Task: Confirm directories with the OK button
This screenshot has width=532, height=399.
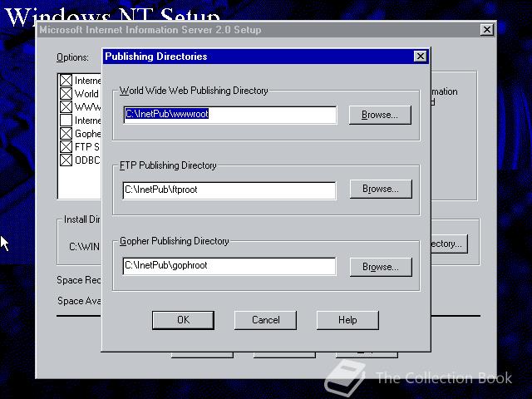Action: (x=183, y=320)
